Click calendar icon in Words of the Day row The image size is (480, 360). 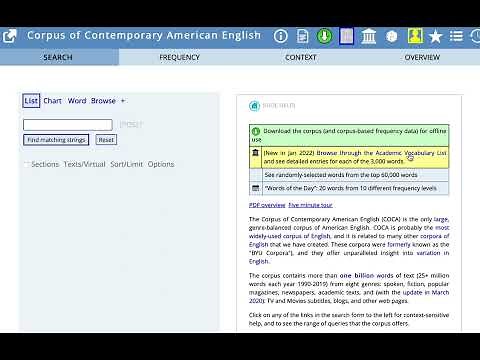click(255, 188)
